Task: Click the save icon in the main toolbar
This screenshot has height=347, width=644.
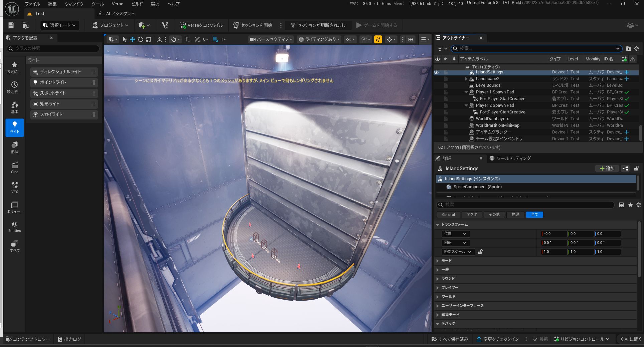Action: (x=11, y=25)
